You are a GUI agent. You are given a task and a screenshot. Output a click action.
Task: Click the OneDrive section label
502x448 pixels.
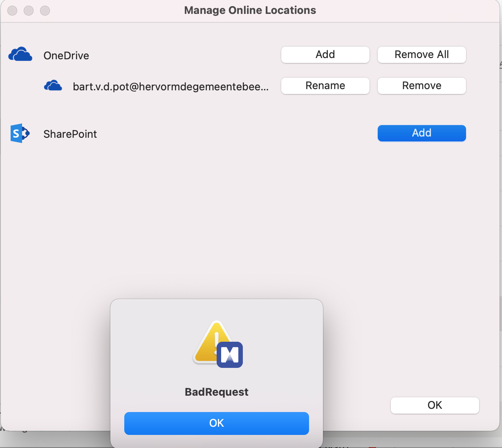[x=66, y=56]
